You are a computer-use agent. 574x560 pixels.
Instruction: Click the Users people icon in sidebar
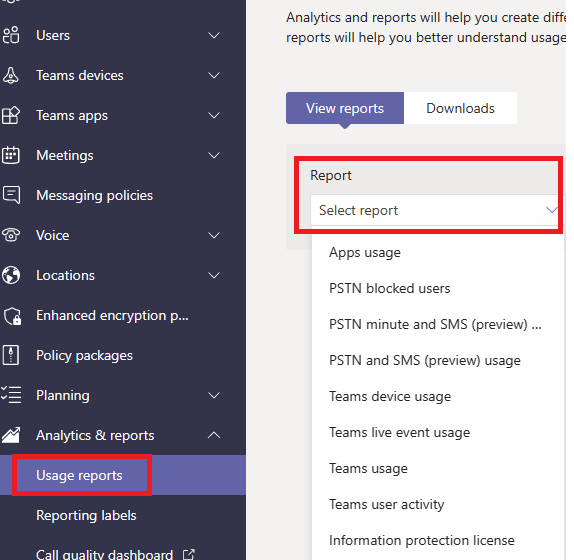[11, 35]
